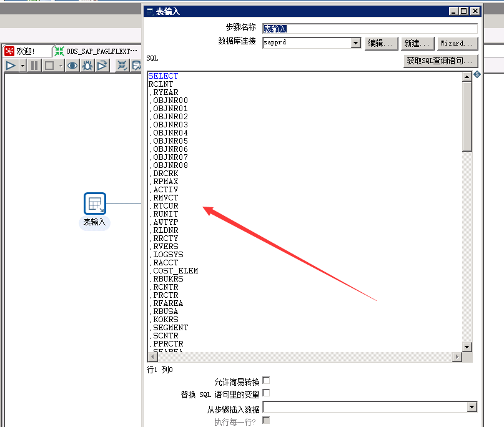Open stop options dropdown arrow
Image resolution: width=504 pixels, height=427 pixels.
point(61,66)
